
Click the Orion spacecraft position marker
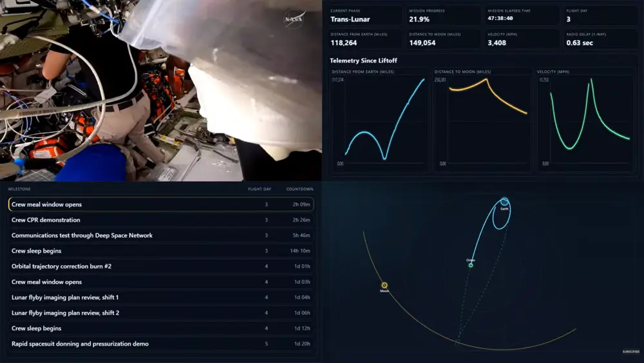coord(471,265)
